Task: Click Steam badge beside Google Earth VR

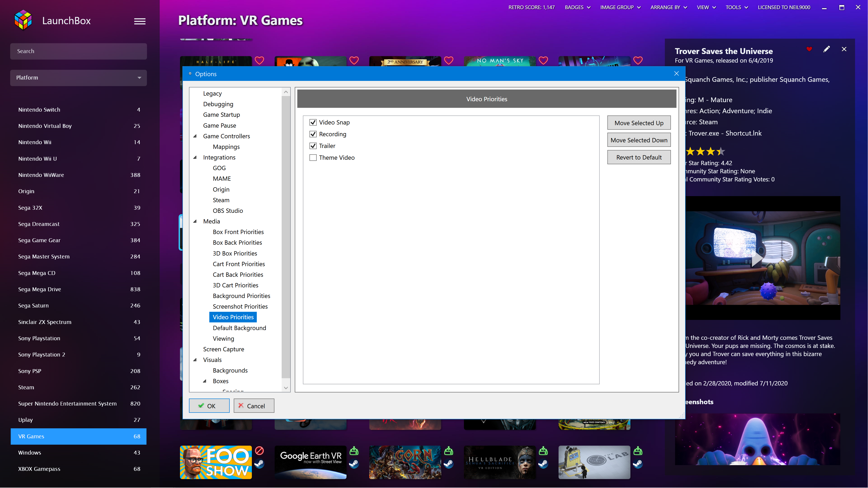Action: click(x=354, y=464)
